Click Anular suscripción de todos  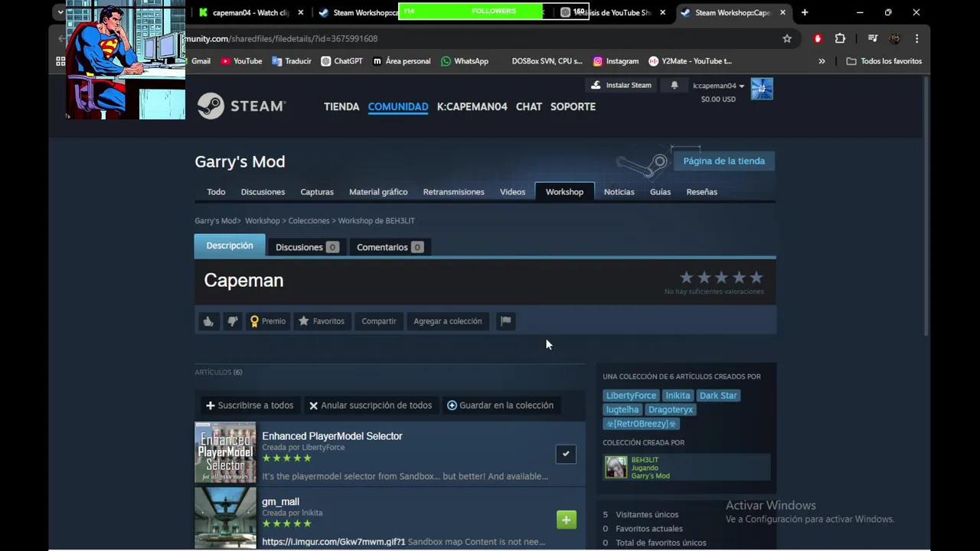pyautogui.click(x=371, y=406)
